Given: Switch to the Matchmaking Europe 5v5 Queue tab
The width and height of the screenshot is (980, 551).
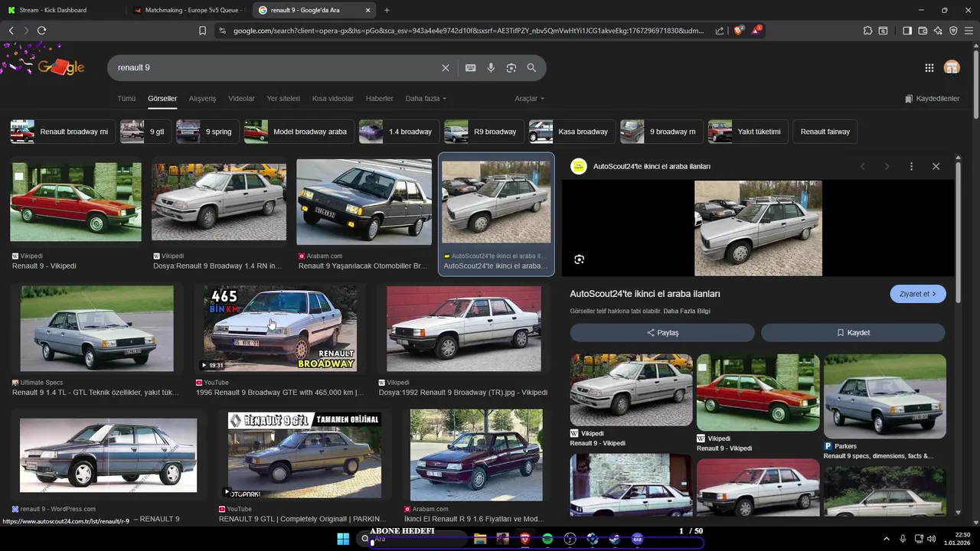Looking at the screenshot, I should tap(188, 10).
